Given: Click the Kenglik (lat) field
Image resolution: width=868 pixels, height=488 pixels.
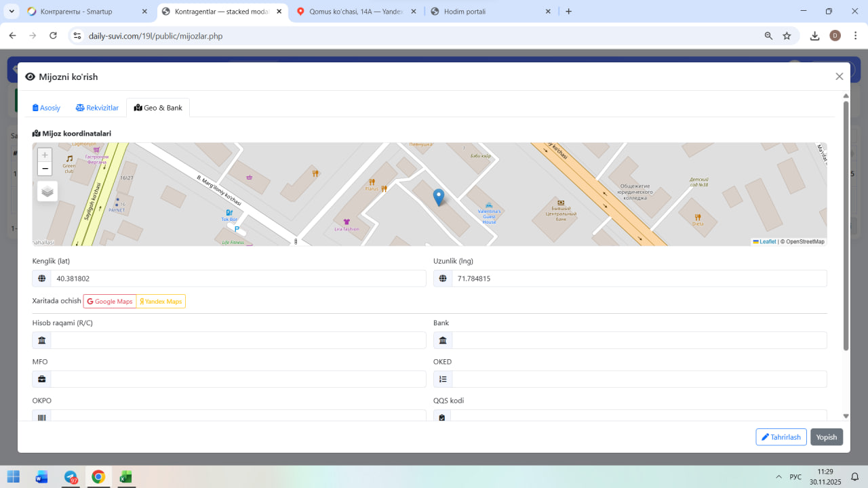Looking at the screenshot, I should click(237, 279).
